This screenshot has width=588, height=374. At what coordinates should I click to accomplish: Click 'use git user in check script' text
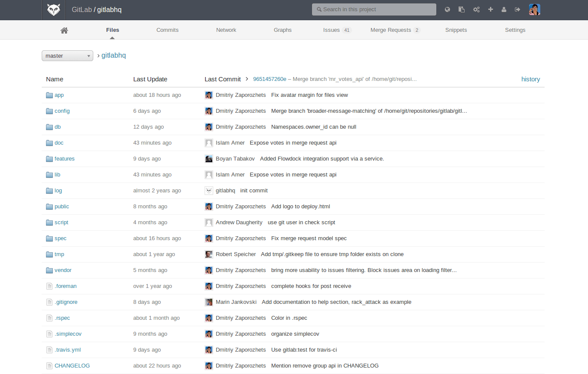click(x=301, y=223)
